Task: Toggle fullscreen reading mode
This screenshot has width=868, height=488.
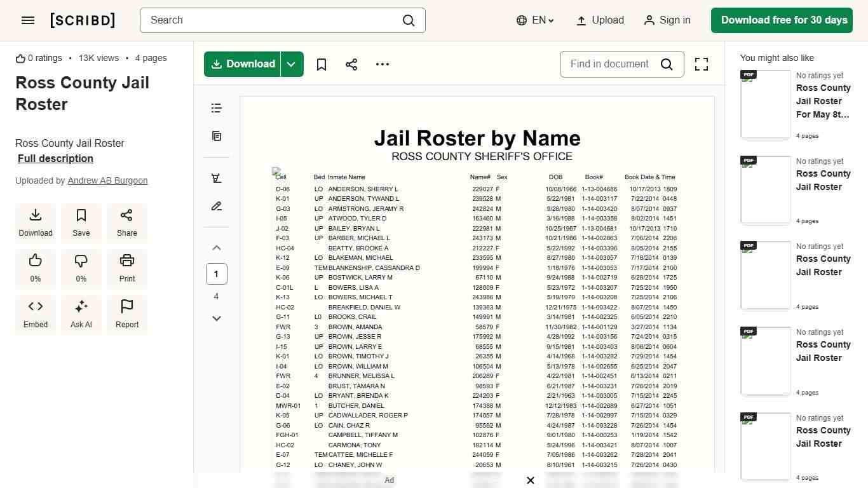Action: click(x=701, y=64)
